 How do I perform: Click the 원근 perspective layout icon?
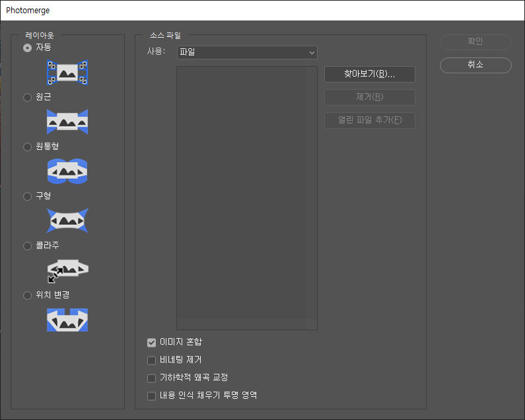(x=67, y=122)
